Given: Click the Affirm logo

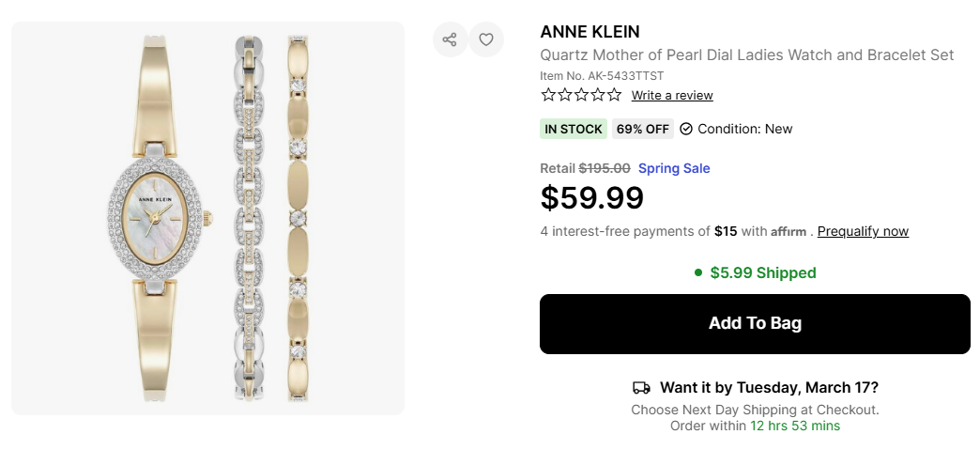Looking at the screenshot, I should (789, 232).
